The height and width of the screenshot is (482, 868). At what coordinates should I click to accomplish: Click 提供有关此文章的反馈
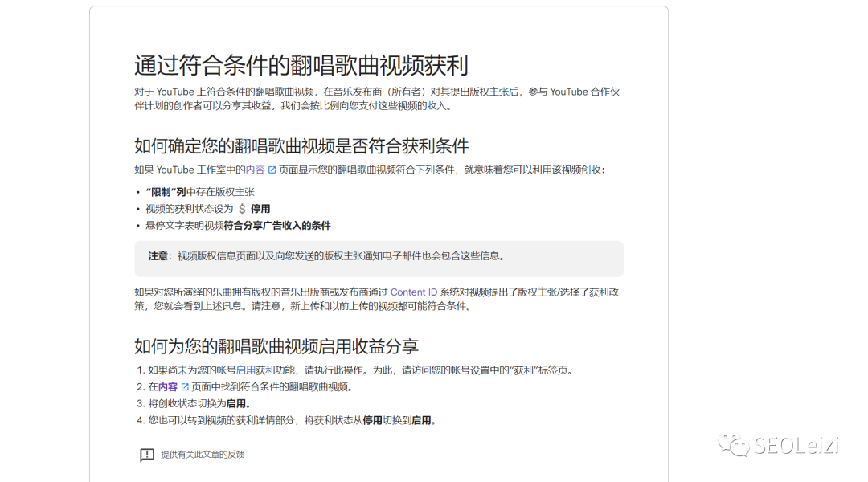click(x=203, y=455)
